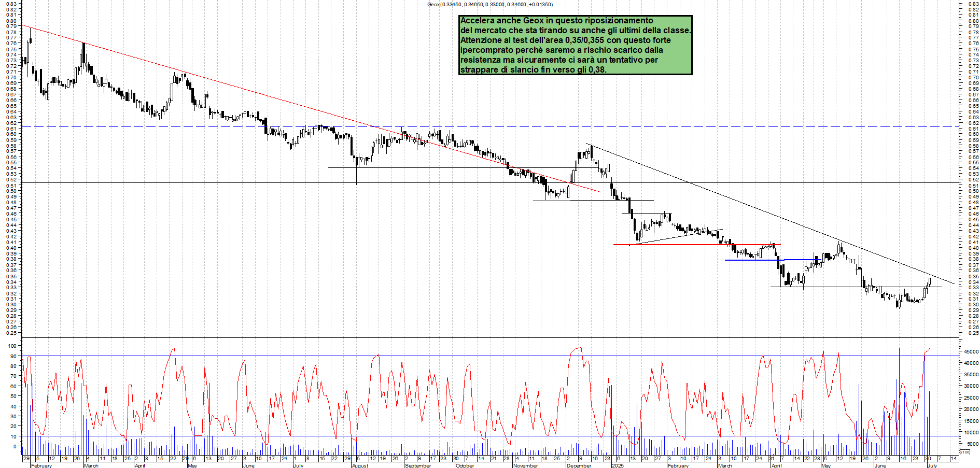Click the 20 oscillator scale label
Image resolution: width=980 pixels, height=468 pixels.
point(13,427)
